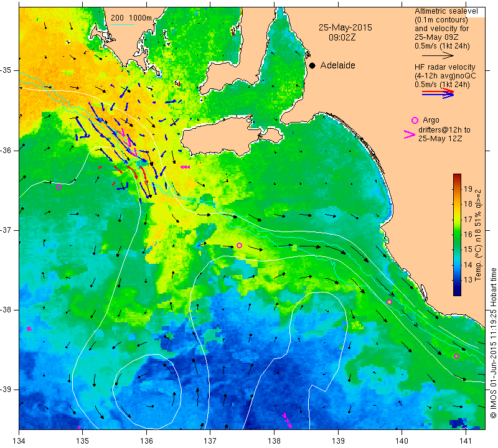Click the Argo float circle near 140.9E, 38.6S
The image size is (498, 448).
(x=456, y=357)
